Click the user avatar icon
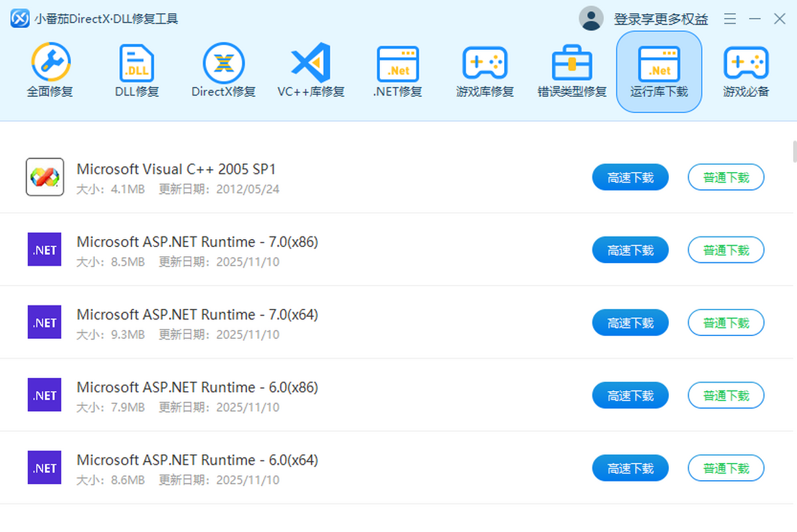The height and width of the screenshot is (532, 797). 591,19
